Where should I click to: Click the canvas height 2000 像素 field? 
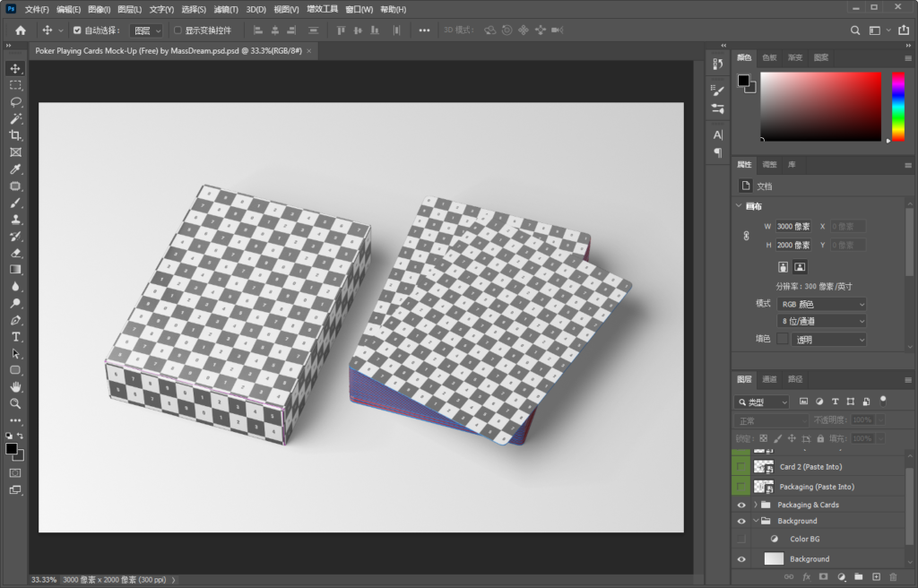pos(794,245)
